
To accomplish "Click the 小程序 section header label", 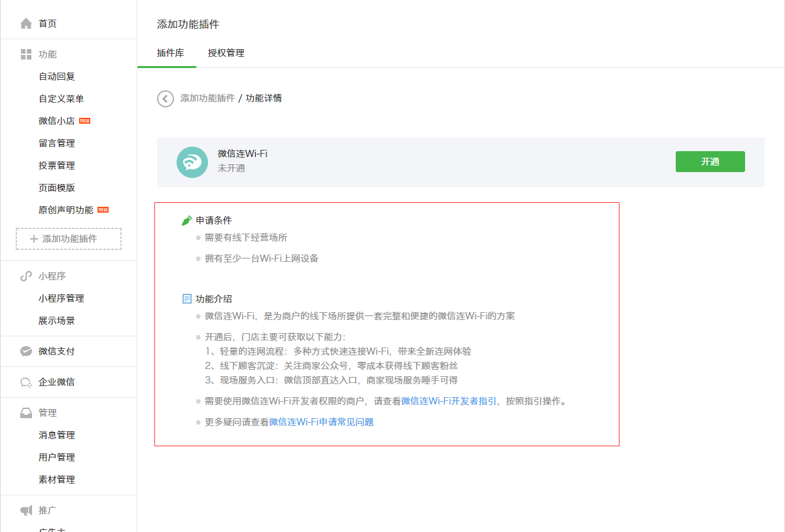I will point(52,276).
